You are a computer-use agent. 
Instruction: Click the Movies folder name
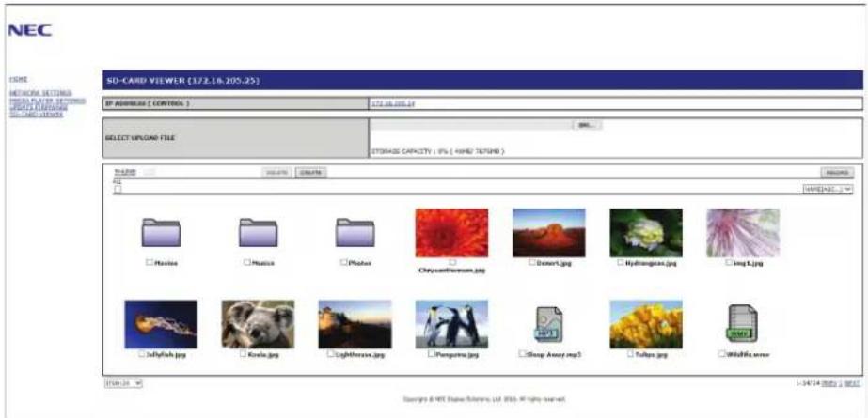click(x=166, y=263)
